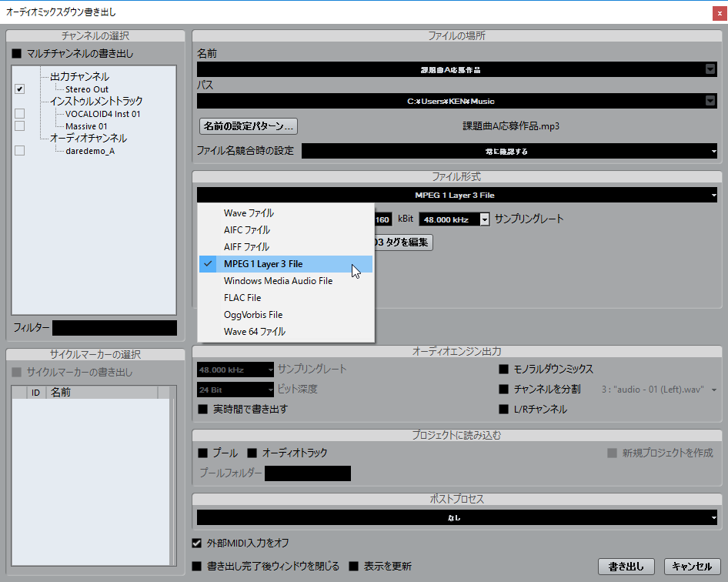This screenshot has width=728, height=582.
Task: Click the ID column header
Action: [35, 393]
